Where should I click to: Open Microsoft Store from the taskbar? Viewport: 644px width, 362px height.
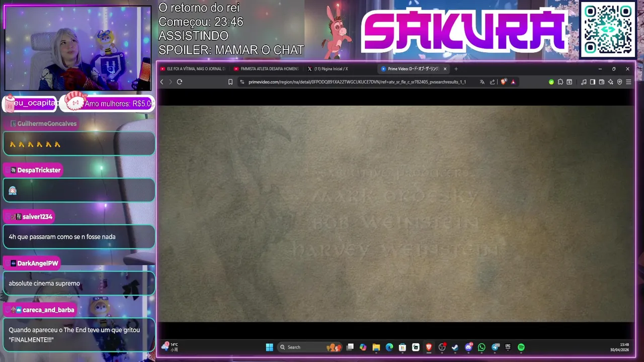point(403,347)
